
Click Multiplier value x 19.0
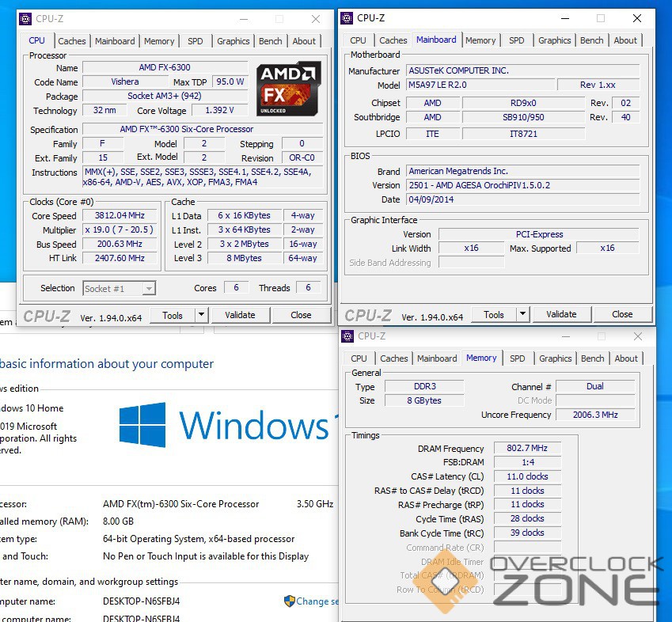point(120,229)
